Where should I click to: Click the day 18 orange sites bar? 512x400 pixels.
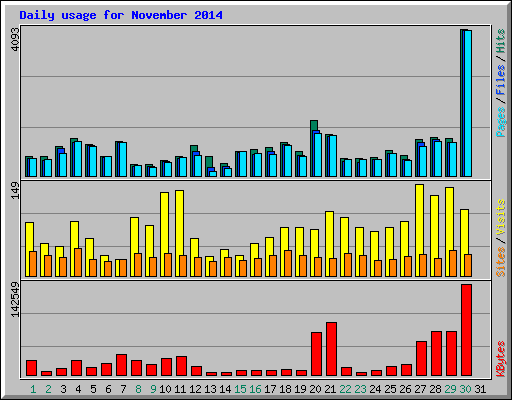[x=288, y=263]
